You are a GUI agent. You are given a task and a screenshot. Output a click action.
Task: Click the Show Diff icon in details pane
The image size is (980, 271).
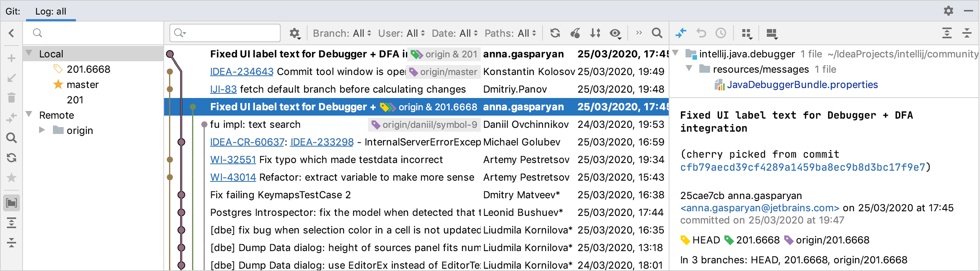[681, 33]
